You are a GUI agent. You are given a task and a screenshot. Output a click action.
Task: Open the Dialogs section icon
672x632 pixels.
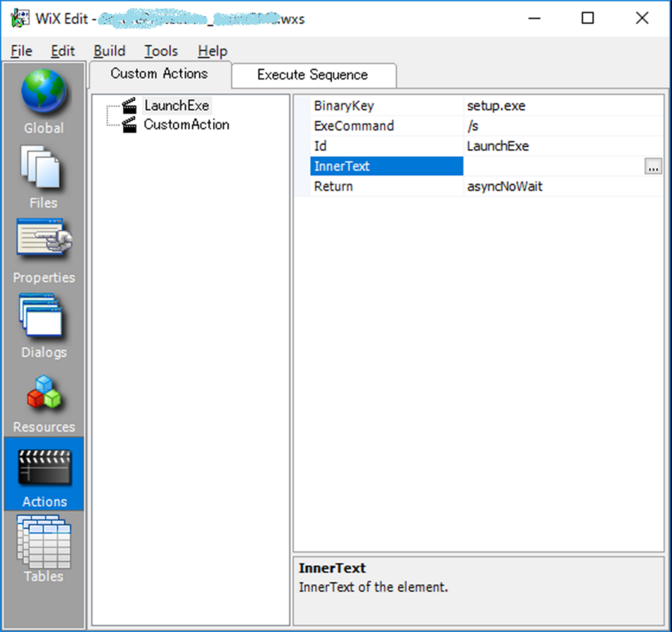(41, 316)
